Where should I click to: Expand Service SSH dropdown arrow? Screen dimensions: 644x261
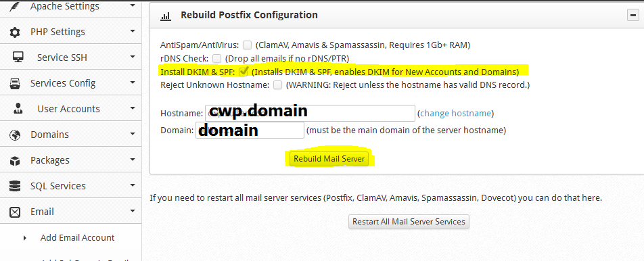[133, 57]
